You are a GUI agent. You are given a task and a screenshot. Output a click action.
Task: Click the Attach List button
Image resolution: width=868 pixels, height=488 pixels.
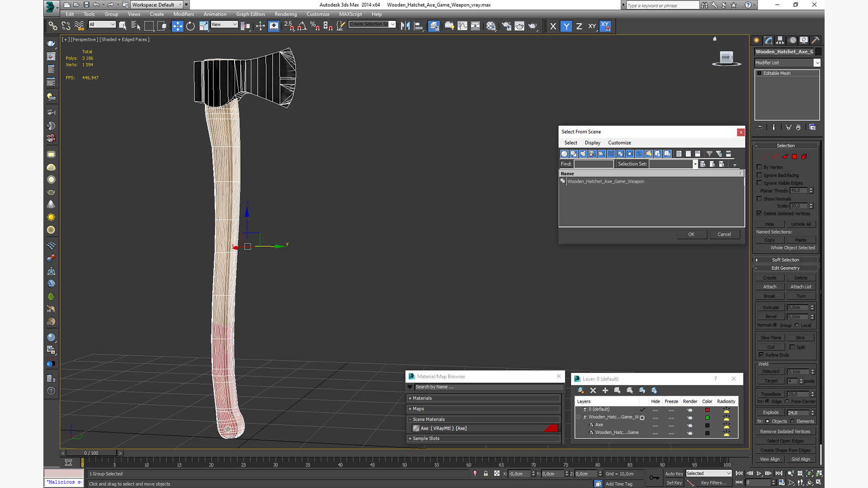pos(801,287)
